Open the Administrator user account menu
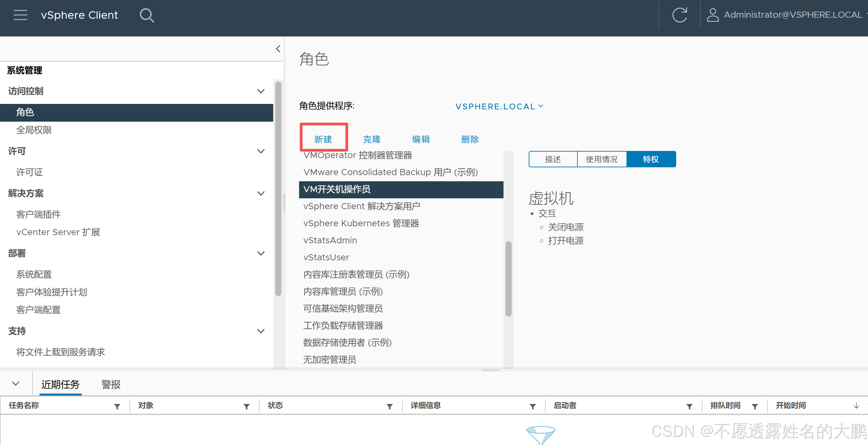The image size is (868, 445). (787, 15)
